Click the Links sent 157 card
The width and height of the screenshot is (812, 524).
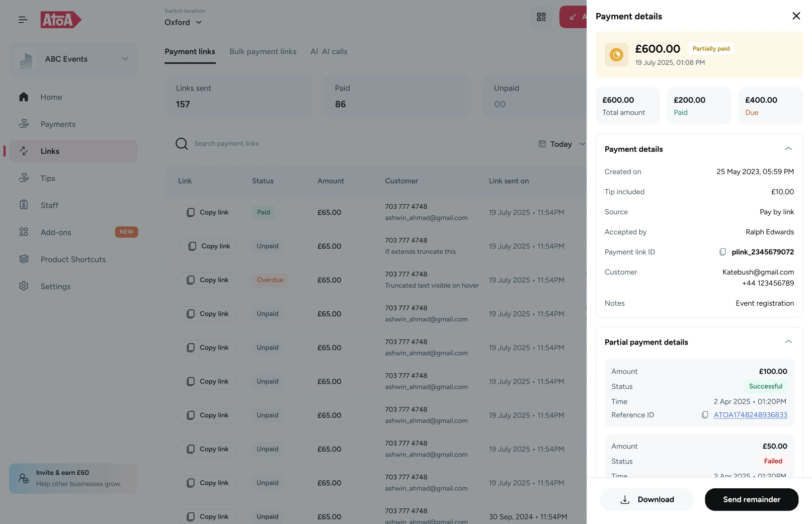point(238,96)
